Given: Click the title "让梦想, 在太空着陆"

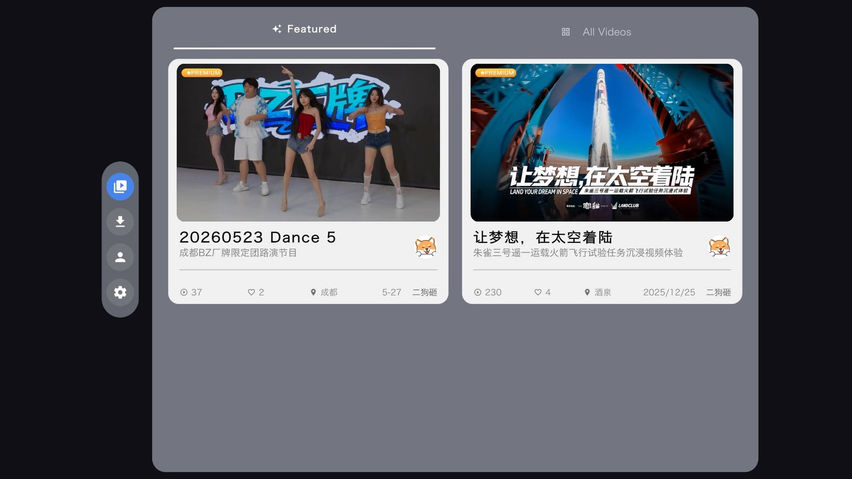Looking at the screenshot, I should [x=543, y=237].
